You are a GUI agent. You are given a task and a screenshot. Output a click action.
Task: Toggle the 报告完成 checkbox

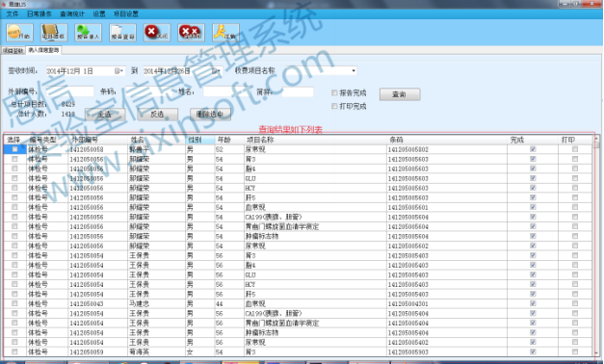334,92
